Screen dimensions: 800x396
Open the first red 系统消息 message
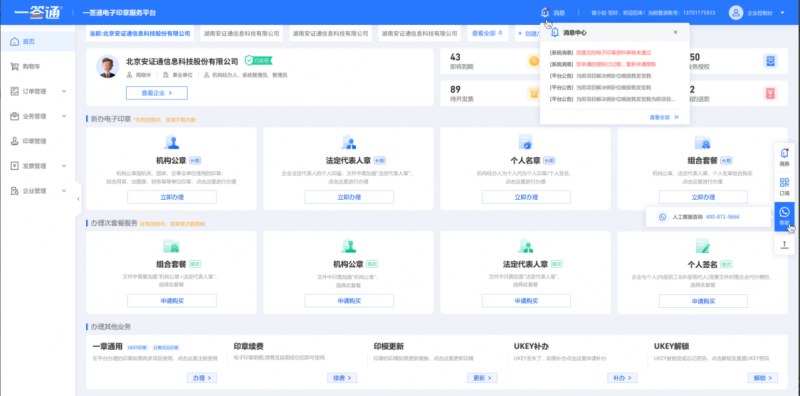pos(601,53)
